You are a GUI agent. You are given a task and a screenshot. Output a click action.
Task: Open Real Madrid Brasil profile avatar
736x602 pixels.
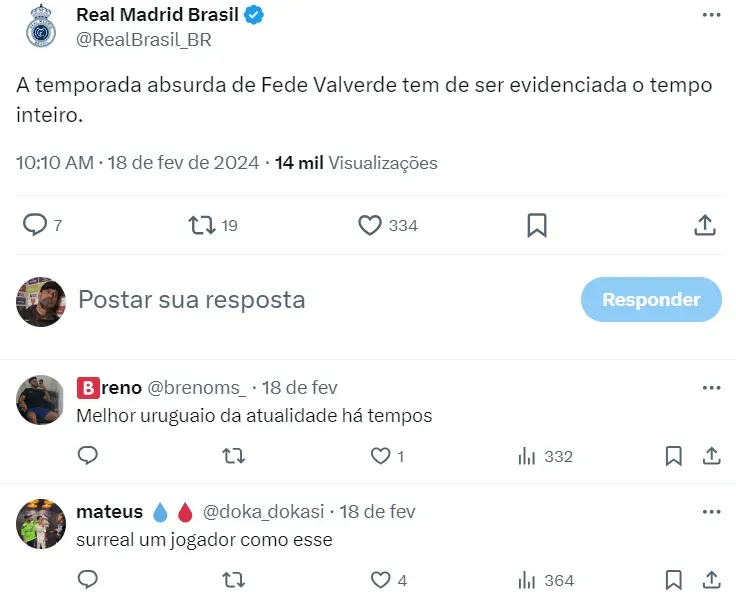tap(41, 27)
